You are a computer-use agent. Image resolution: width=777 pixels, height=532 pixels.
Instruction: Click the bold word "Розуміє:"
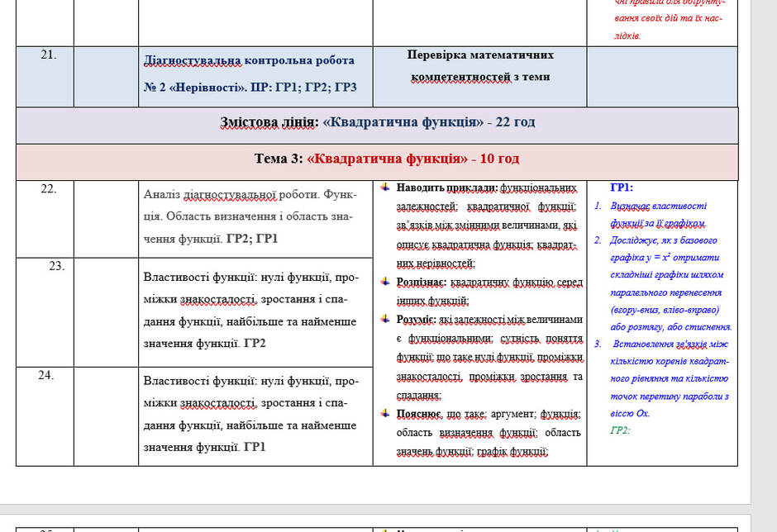pos(416,320)
